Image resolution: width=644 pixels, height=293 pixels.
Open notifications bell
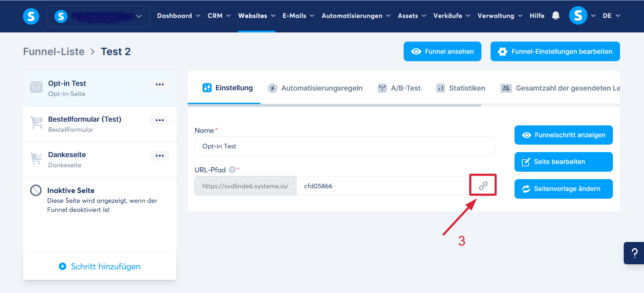(x=556, y=16)
